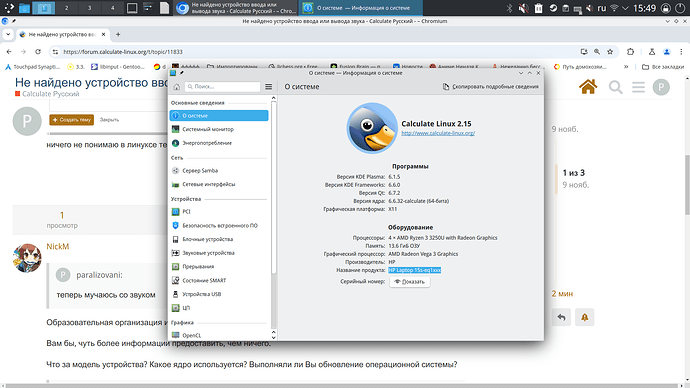Open the calculate-linux.org link

pos(438,133)
